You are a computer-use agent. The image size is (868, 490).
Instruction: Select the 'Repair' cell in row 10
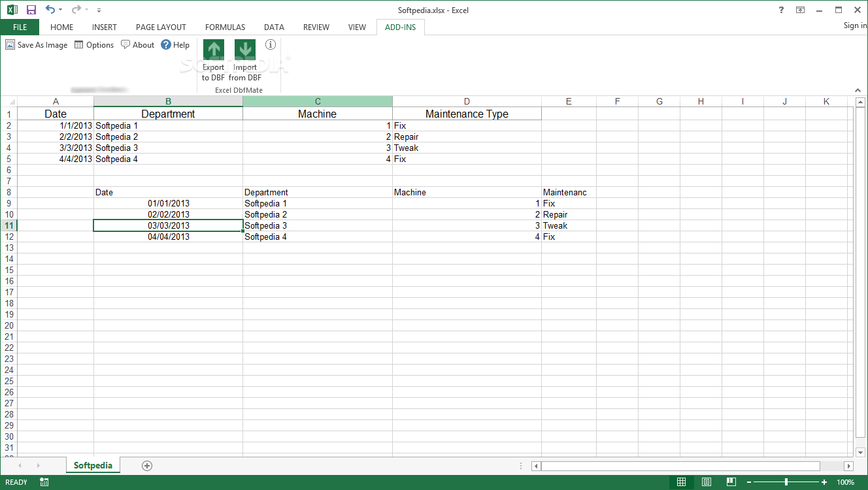(x=569, y=214)
